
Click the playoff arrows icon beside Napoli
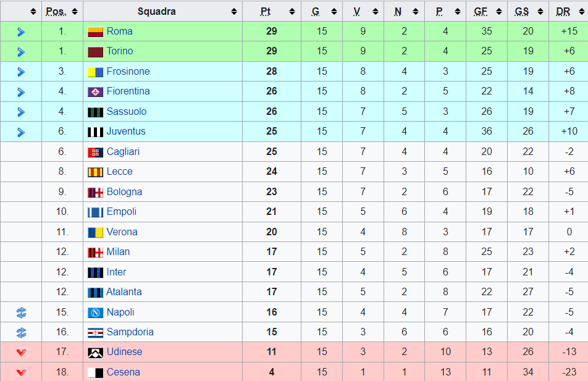click(x=21, y=312)
